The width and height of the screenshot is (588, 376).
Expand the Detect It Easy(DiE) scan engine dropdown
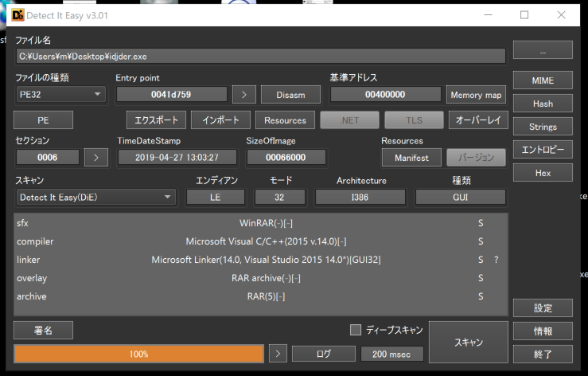click(95, 198)
